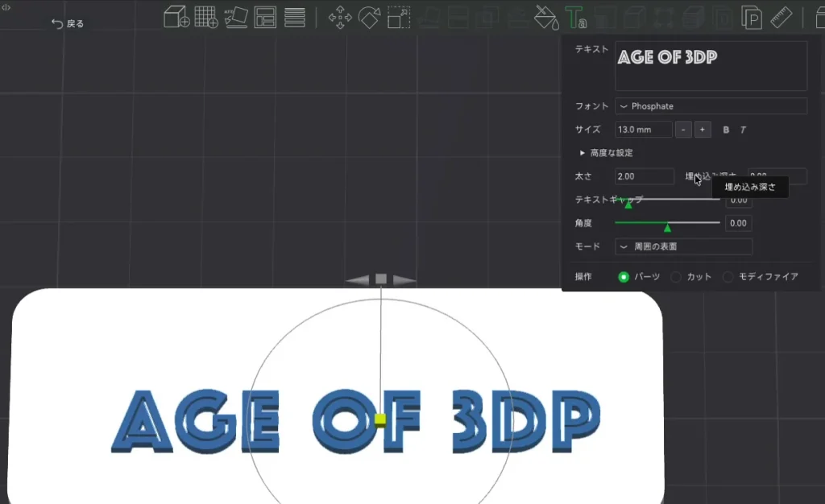Decrease font size with minus button
The width and height of the screenshot is (825, 504).
(683, 130)
